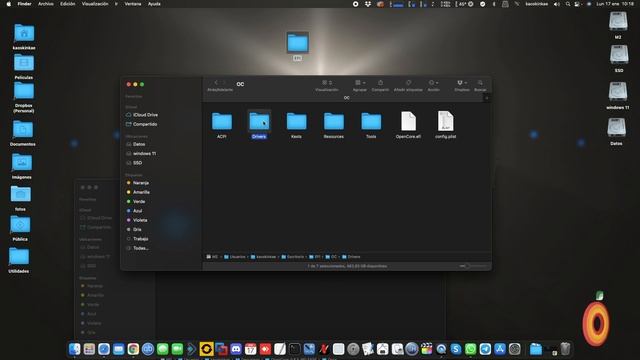
Task: Open Calendar from the Dock
Action: point(251,349)
